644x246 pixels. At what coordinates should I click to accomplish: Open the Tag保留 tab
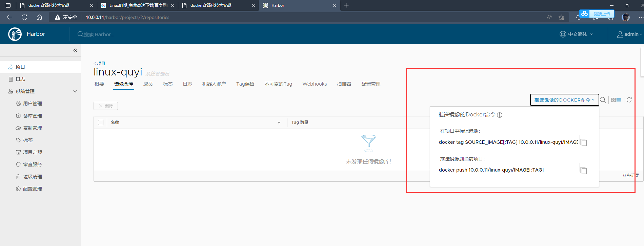245,84
